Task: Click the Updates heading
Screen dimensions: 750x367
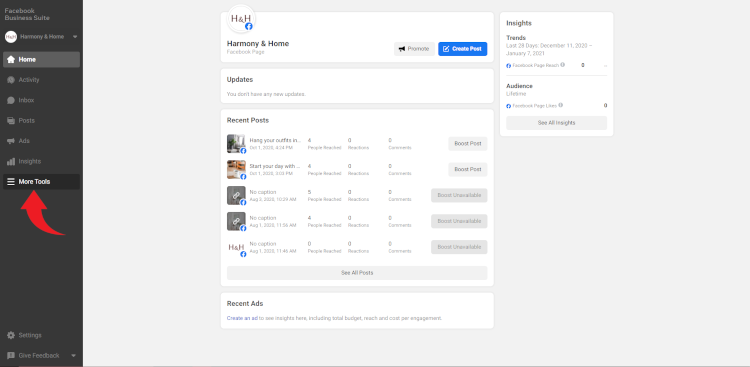Action: point(240,79)
